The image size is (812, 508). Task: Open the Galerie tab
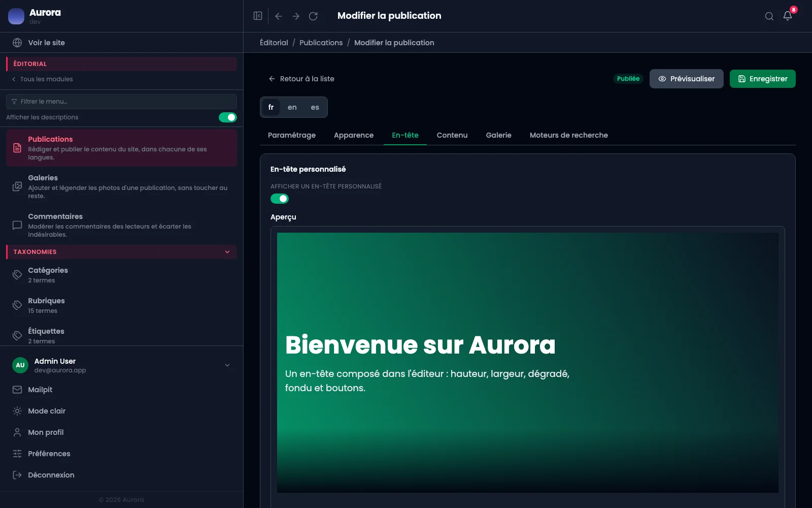coord(499,135)
